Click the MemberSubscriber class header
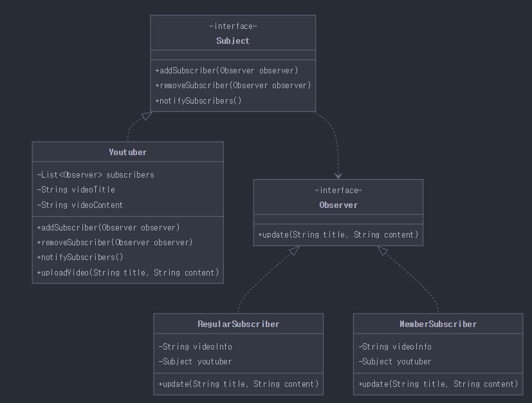 [x=438, y=324]
